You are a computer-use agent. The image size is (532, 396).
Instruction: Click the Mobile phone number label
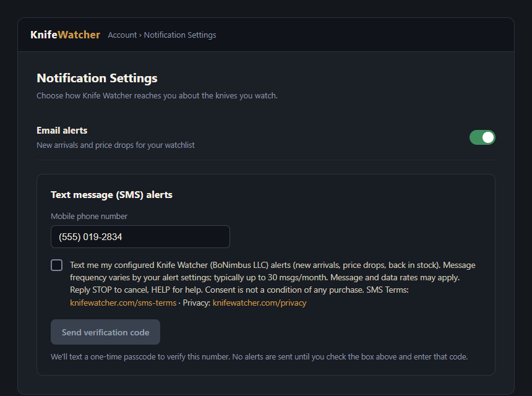pos(89,216)
